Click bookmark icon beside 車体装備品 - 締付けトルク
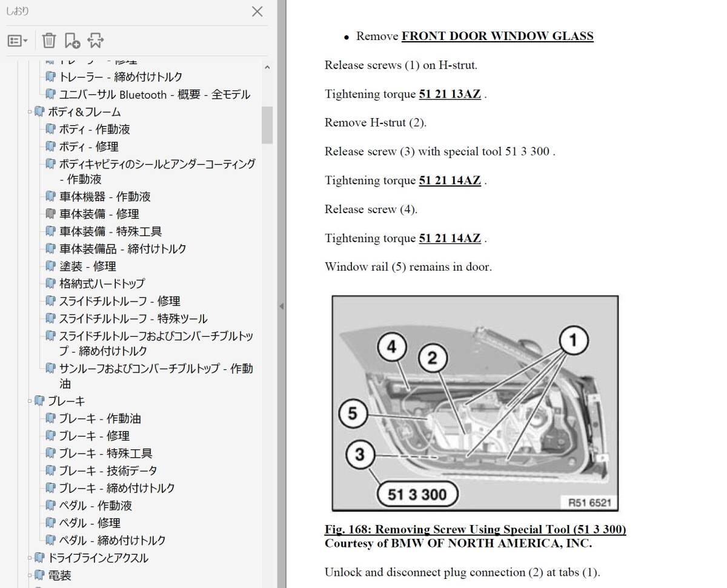This screenshot has width=727, height=588. 51,249
